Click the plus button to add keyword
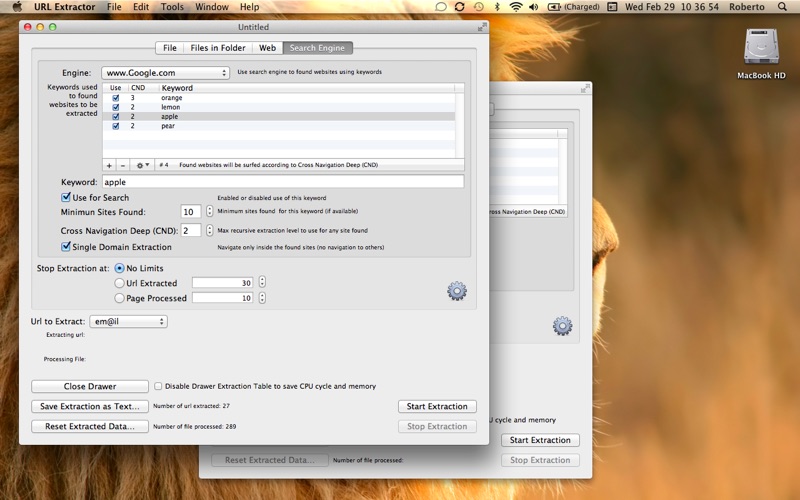 (109, 165)
